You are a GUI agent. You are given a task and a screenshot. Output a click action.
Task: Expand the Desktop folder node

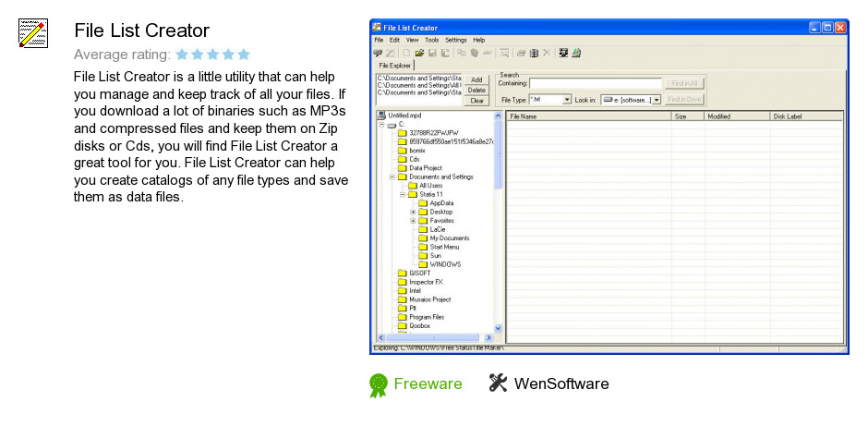[x=413, y=213]
